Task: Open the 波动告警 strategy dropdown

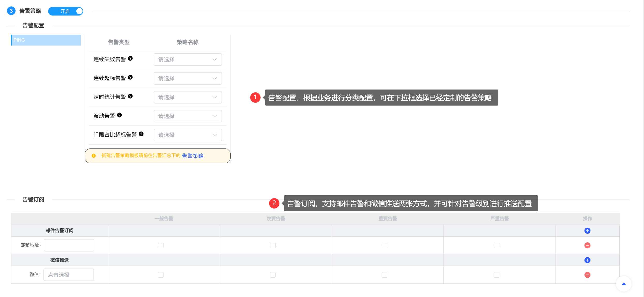Action: (x=188, y=116)
